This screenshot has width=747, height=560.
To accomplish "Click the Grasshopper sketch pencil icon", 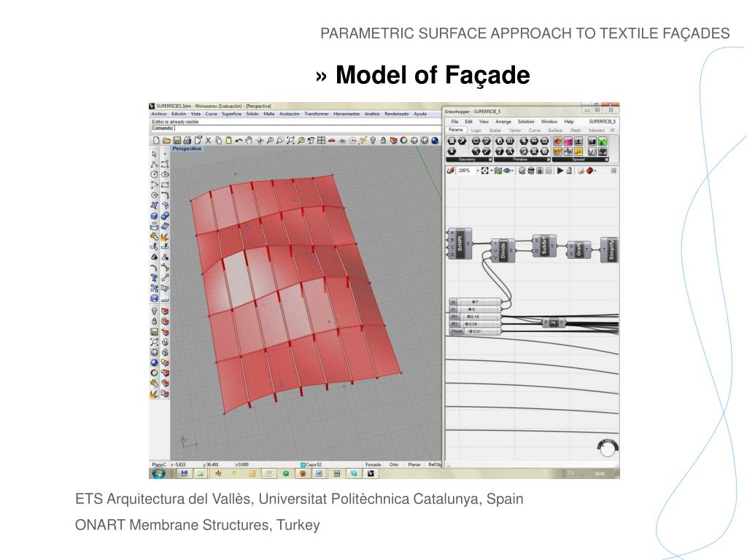I will (x=451, y=171).
